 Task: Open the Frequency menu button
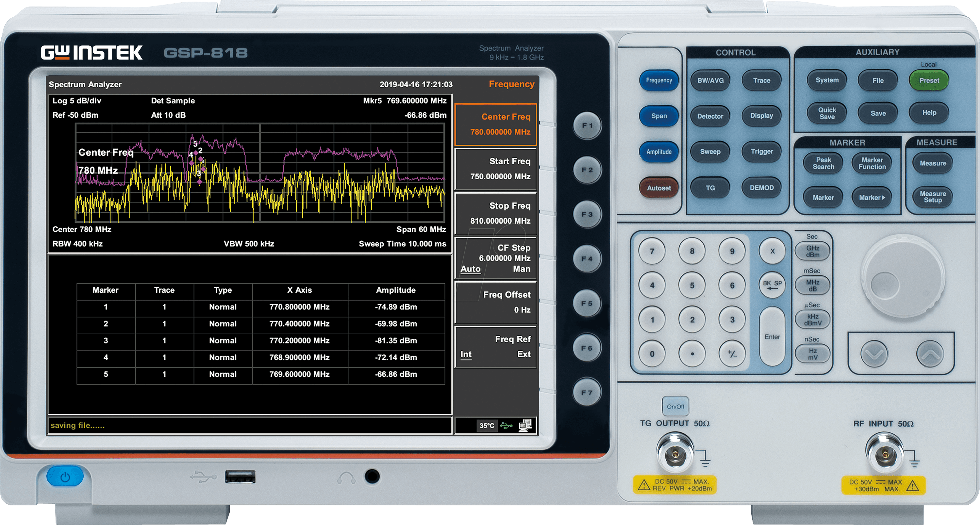(x=659, y=80)
